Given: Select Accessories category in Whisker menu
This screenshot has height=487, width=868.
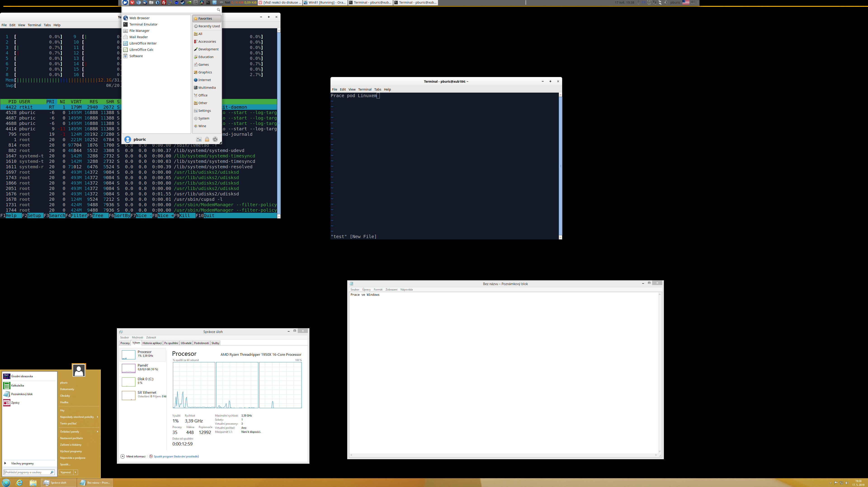Looking at the screenshot, I should (x=207, y=41).
